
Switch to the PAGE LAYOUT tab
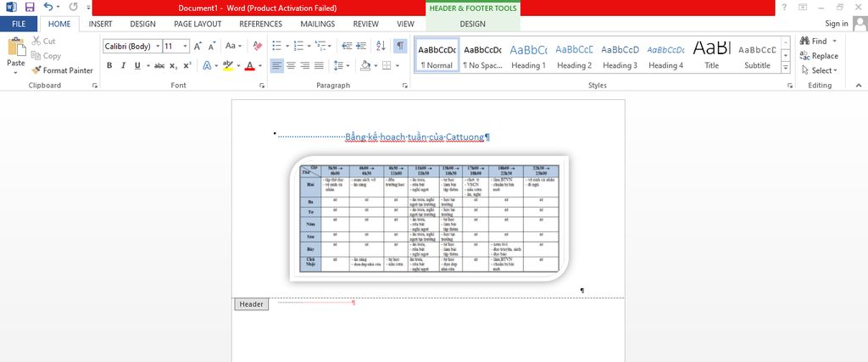tap(198, 24)
